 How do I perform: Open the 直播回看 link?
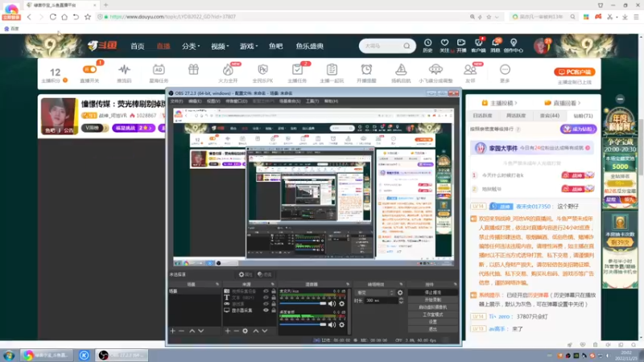(x=562, y=103)
